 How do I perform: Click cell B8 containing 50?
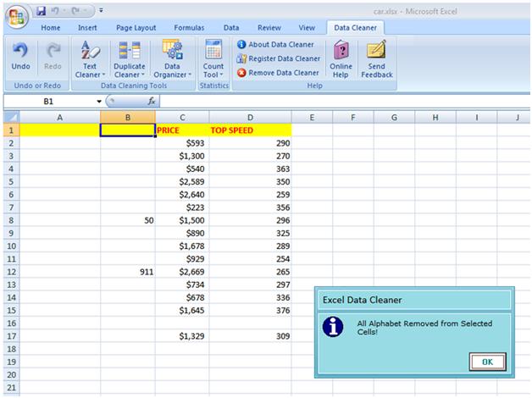point(128,220)
